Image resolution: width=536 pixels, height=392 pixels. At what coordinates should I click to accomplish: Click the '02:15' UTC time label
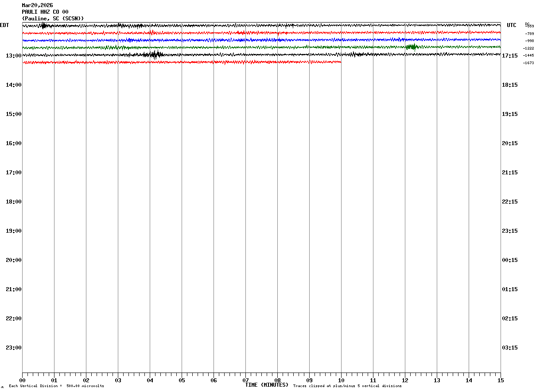tap(510, 319)
